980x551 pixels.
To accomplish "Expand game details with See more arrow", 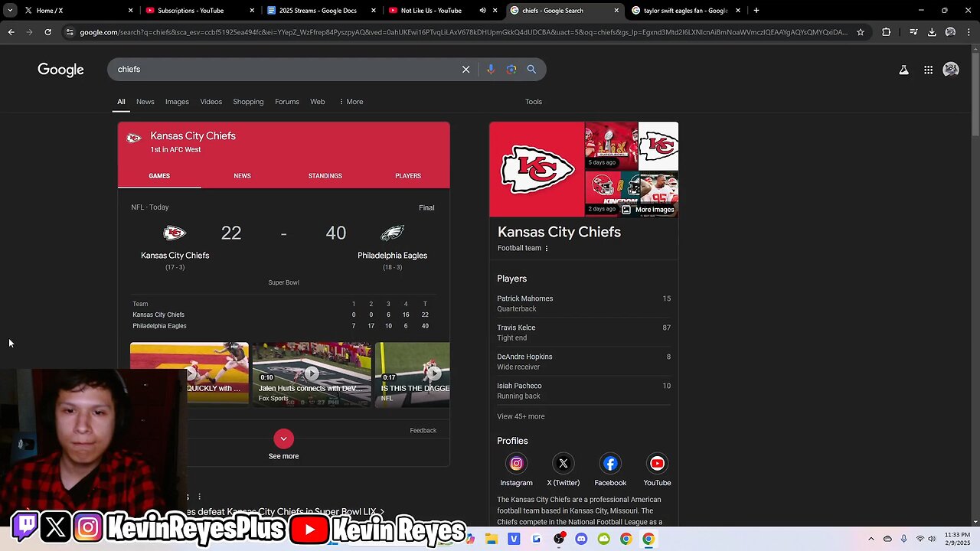I will [283, 439].
